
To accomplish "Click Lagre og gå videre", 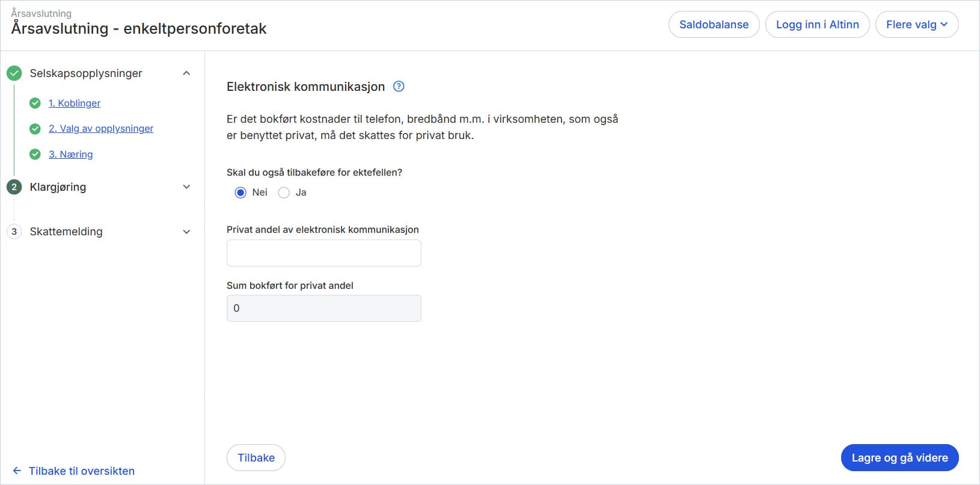I will tap(899, 457).
